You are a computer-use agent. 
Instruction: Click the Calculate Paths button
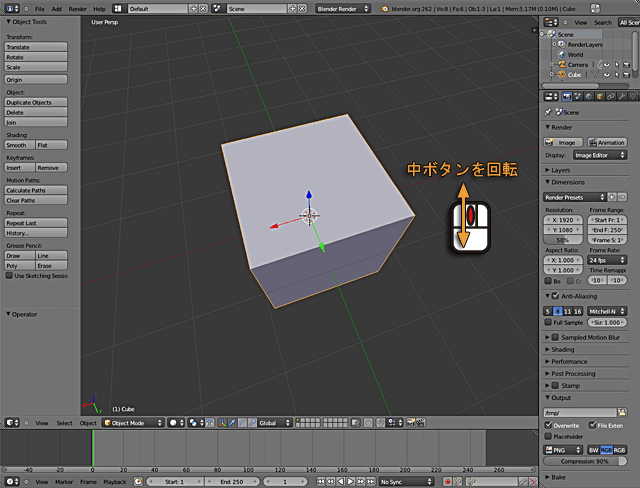pos(35,190)
